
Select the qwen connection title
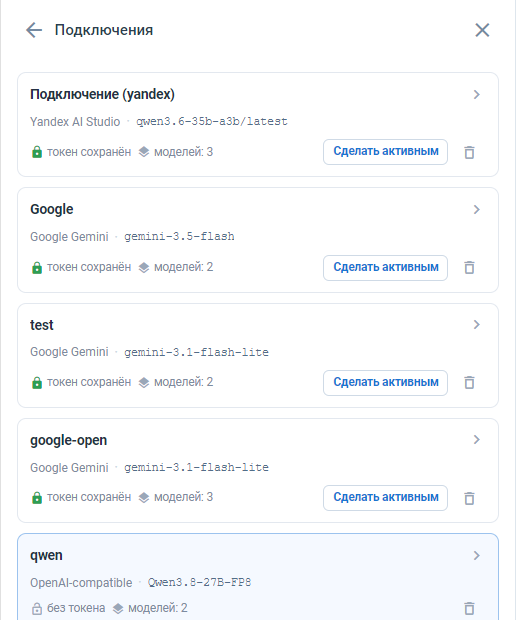(x=46, y=556)
